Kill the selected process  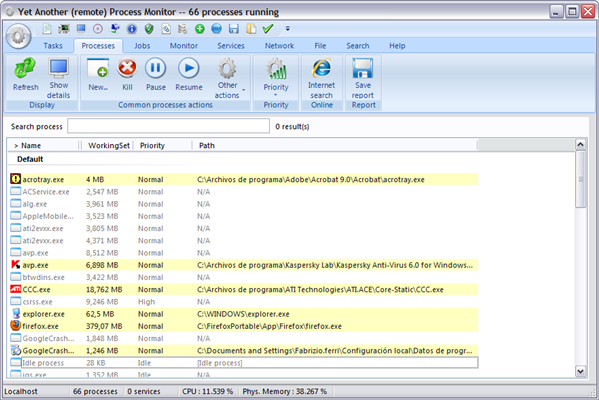pyautogui.click(x=127, y=75)
